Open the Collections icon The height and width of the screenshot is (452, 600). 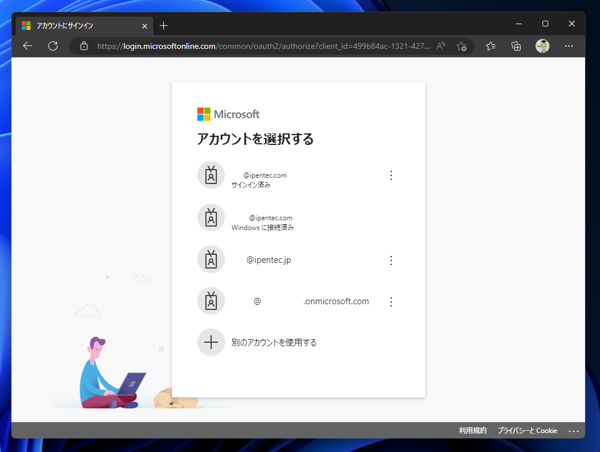tap(516, 46)
